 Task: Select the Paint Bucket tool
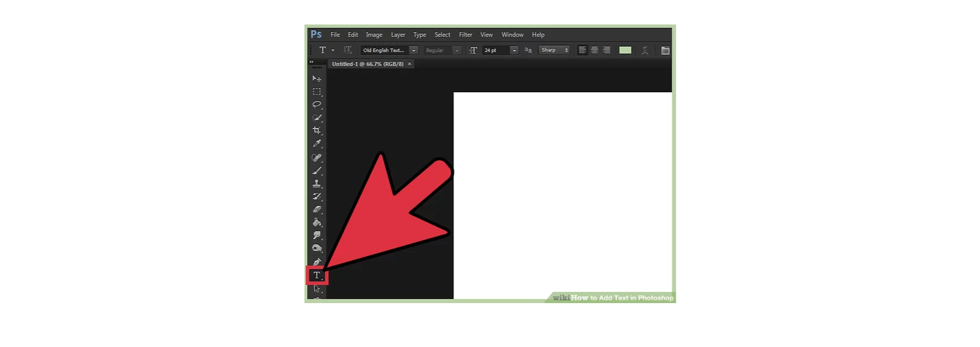click(x=317, y=222)
